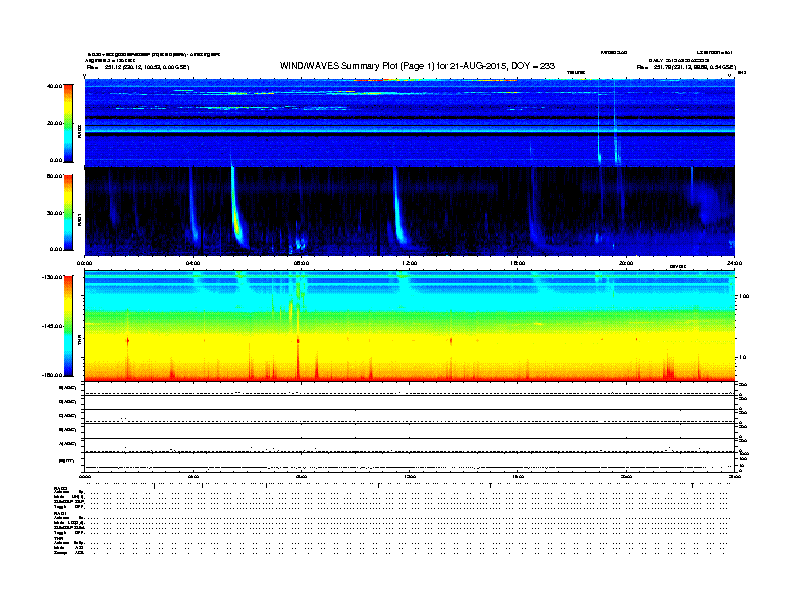Image resolution: width=792 pixels, height=612 pixels.
Task: Click the 100 label on TNR right axis
Action: (x=744, y=296)
